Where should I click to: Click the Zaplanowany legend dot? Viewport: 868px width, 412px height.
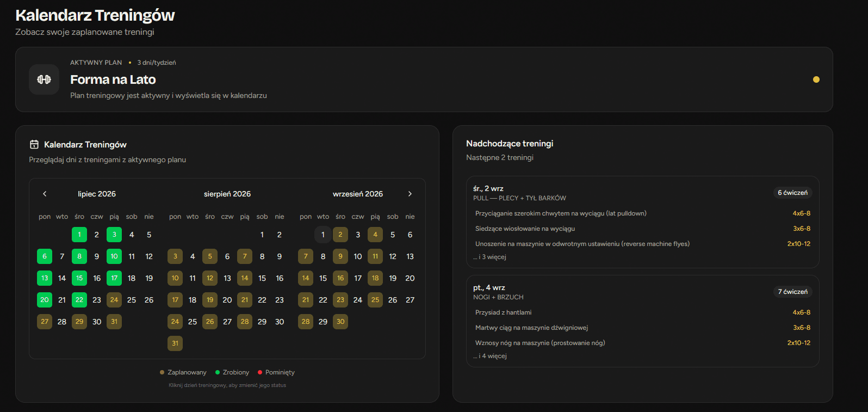tap(162, 372)
